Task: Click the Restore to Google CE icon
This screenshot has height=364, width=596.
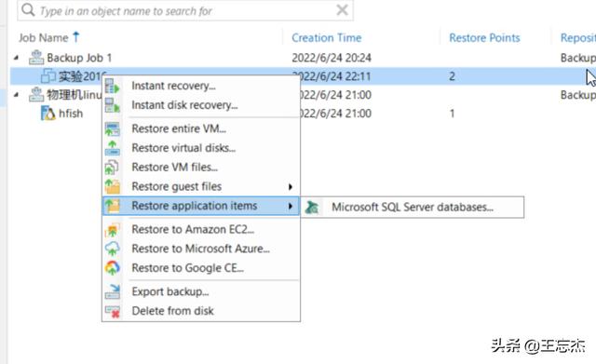Action: [x=112, y=268]
